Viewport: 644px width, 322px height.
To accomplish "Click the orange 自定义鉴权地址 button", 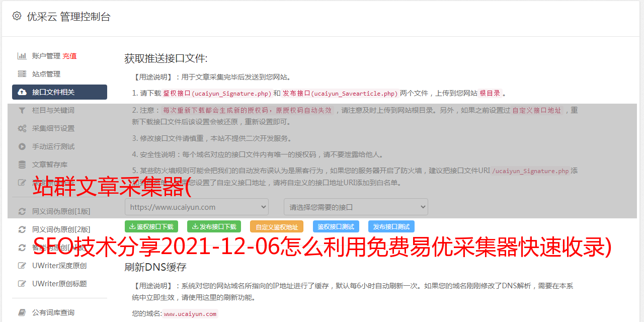I will (x=276, y=226).
